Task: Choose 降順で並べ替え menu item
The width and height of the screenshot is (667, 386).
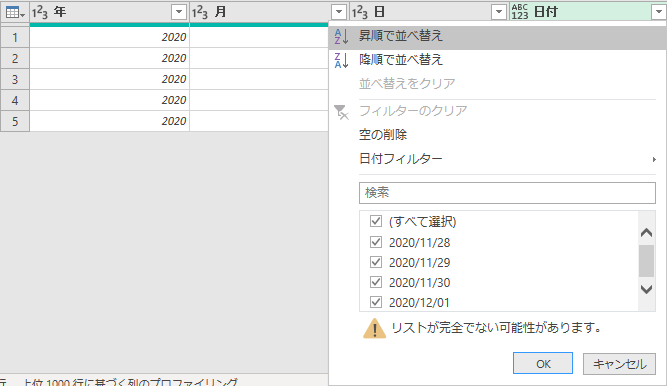Action: 498,60
